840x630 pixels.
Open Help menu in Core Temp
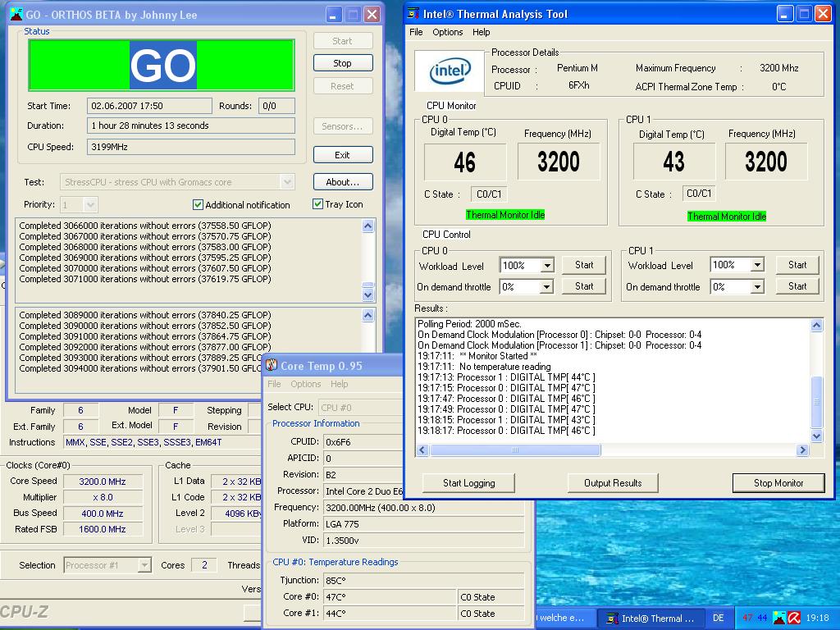click(339, 384)
